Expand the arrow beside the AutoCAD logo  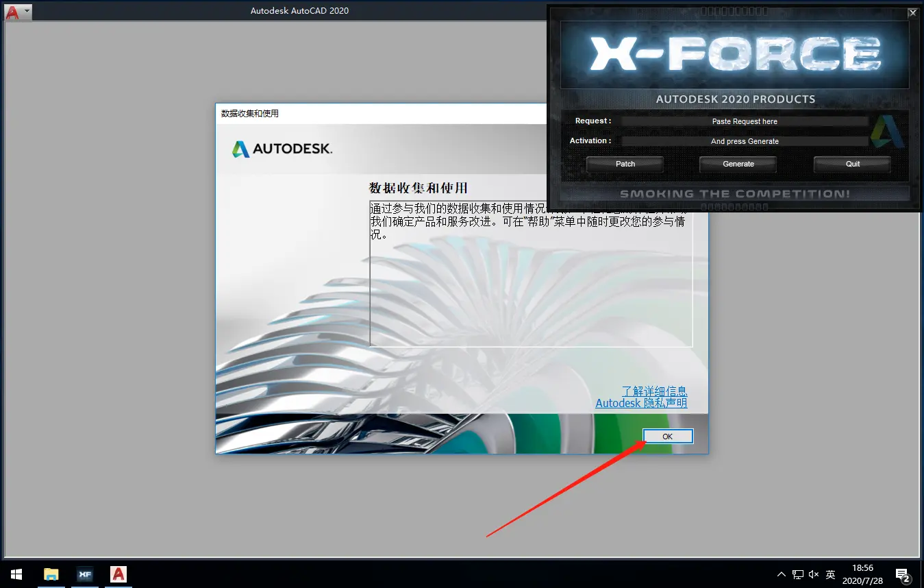coord(26,12)
